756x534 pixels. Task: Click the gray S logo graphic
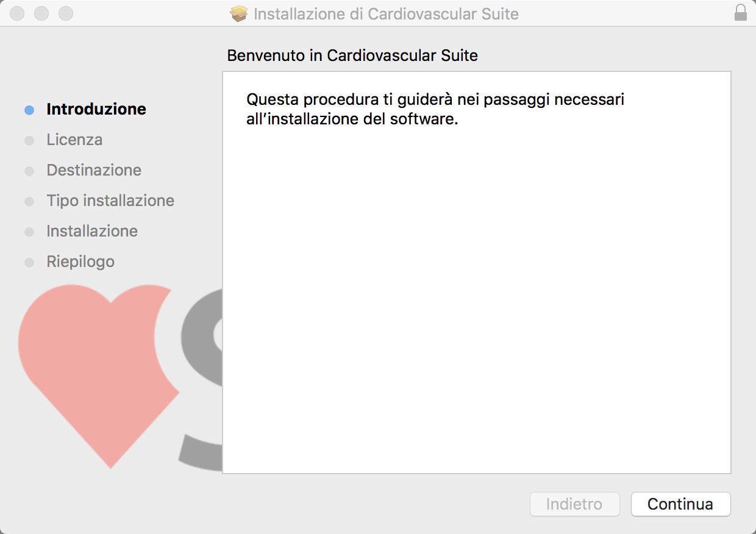tap(202, 378)
